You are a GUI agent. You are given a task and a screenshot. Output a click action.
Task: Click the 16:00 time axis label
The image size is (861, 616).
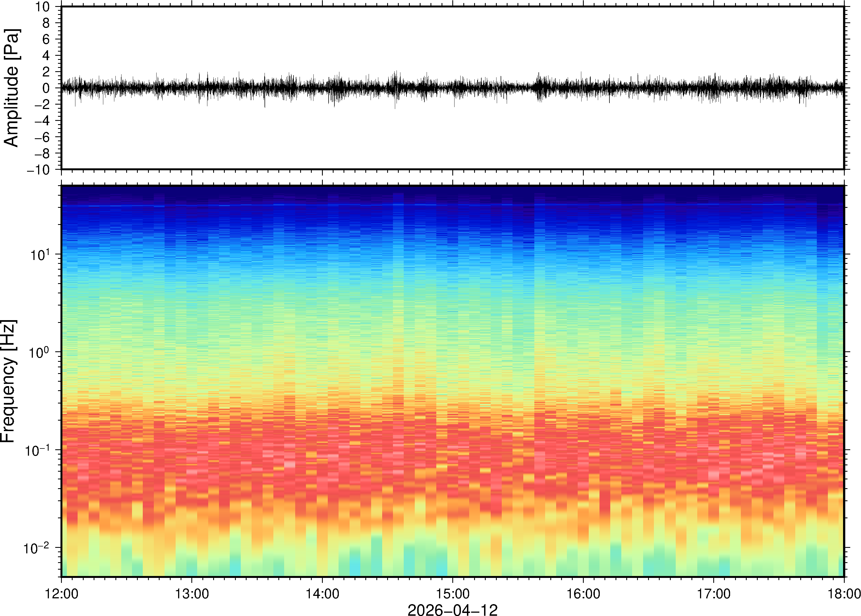583,594
